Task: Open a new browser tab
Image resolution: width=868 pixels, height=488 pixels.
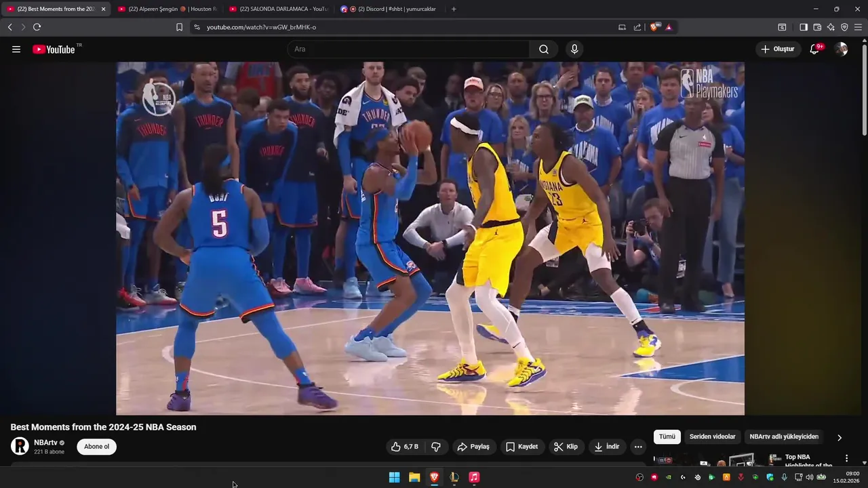Action: click(454, 9)
